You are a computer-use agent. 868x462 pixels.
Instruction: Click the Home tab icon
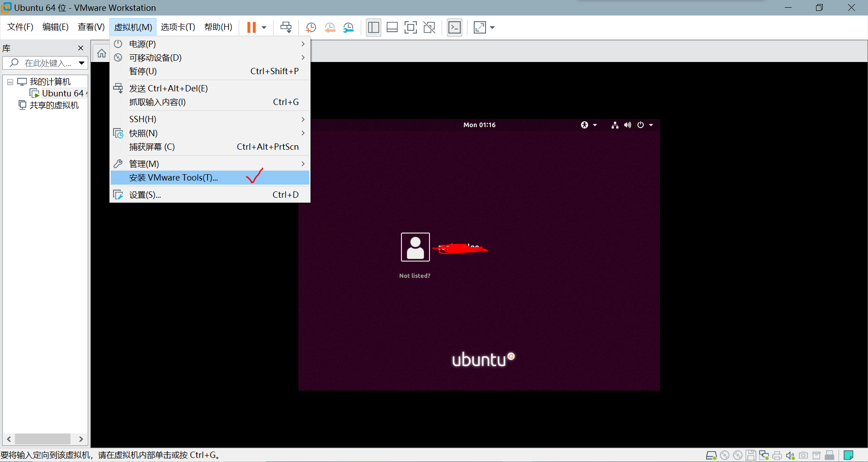[x=102, y=53]
